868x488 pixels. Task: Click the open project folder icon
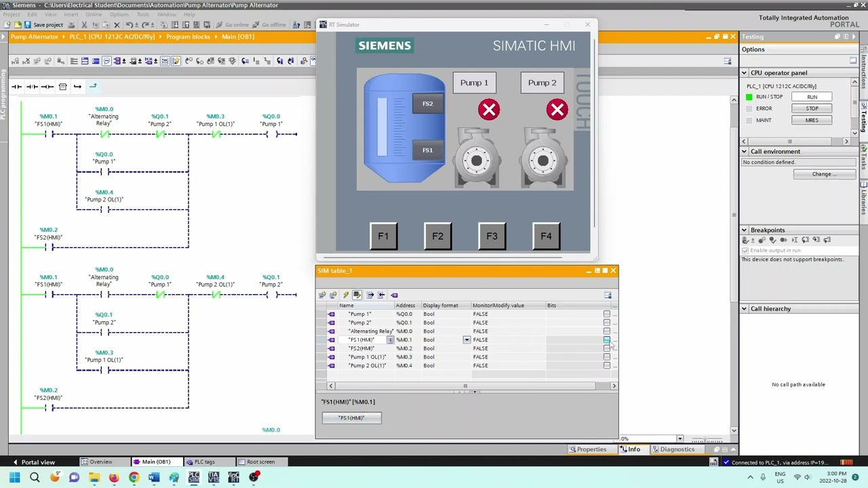pos(17,24)
